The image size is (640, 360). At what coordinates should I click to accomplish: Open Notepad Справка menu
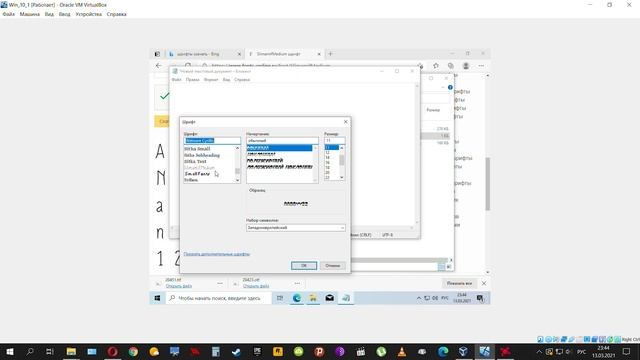point(242,80)
